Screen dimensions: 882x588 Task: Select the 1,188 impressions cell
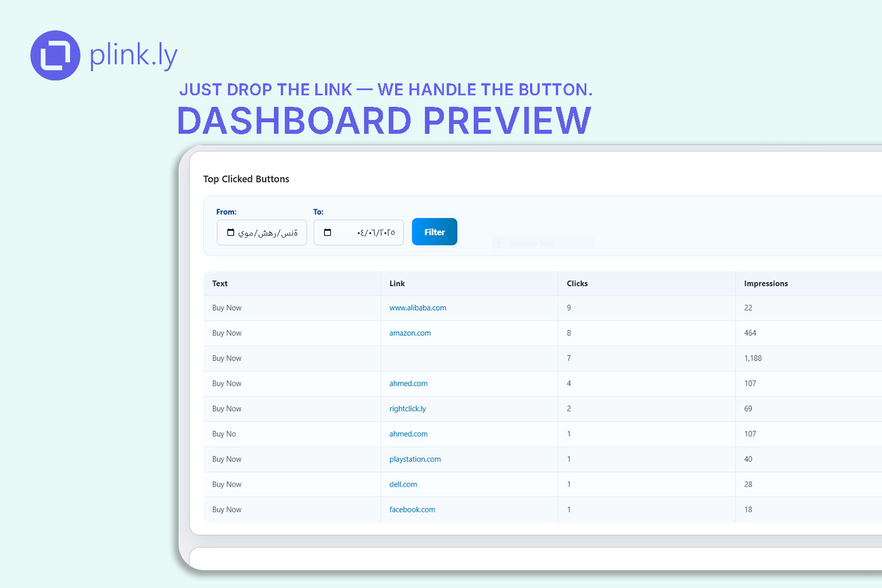808,358
